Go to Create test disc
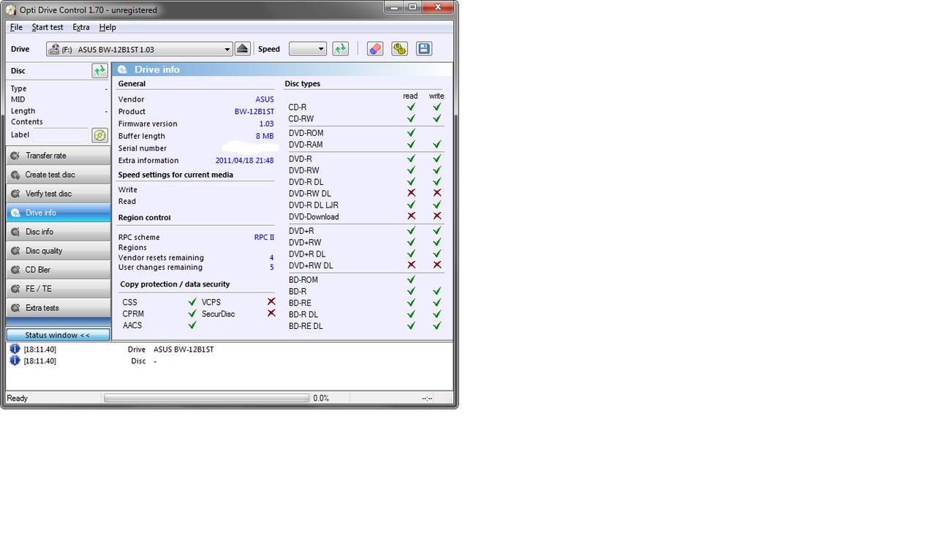Viewport: 936px width, 560px height. point(58,175)
